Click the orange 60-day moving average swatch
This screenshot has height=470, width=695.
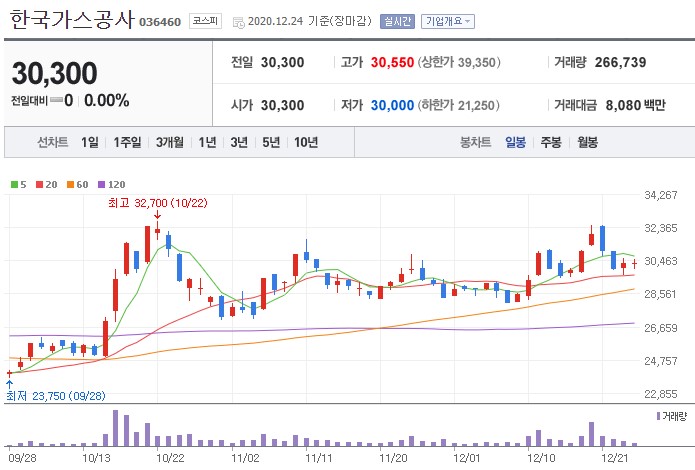pyautogui.click(x=70, y=184)
